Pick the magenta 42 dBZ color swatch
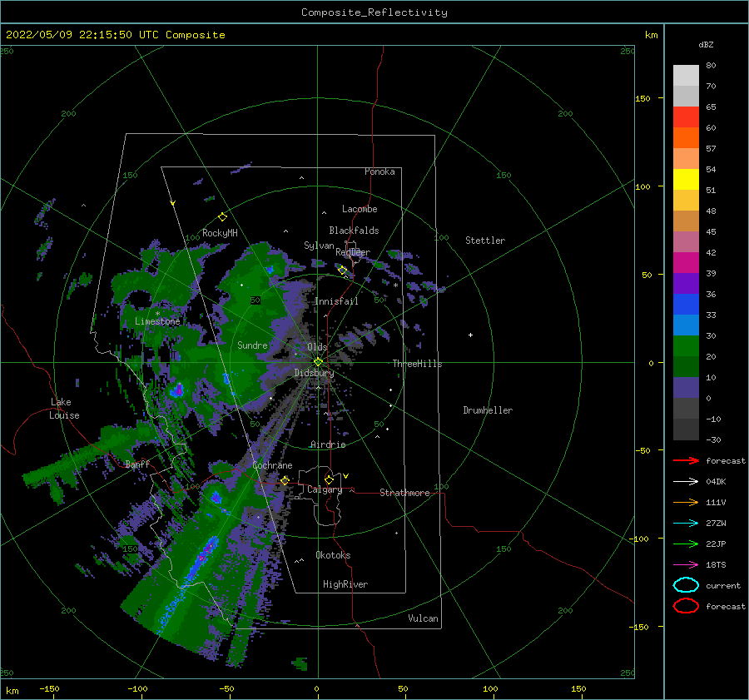 (686, 262)
